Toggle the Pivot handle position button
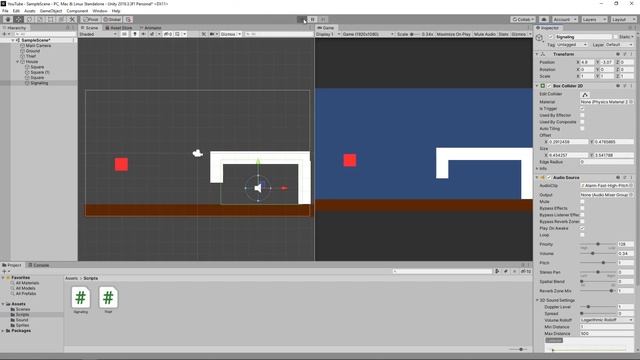640x360 pixels. pos(91,19)
